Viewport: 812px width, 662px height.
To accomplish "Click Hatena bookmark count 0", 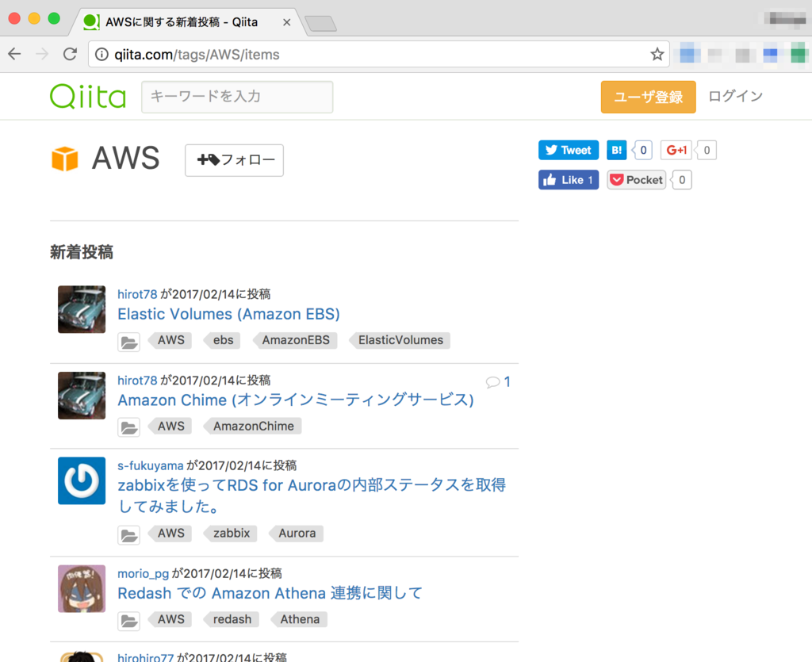I will (x=642, y=150).
